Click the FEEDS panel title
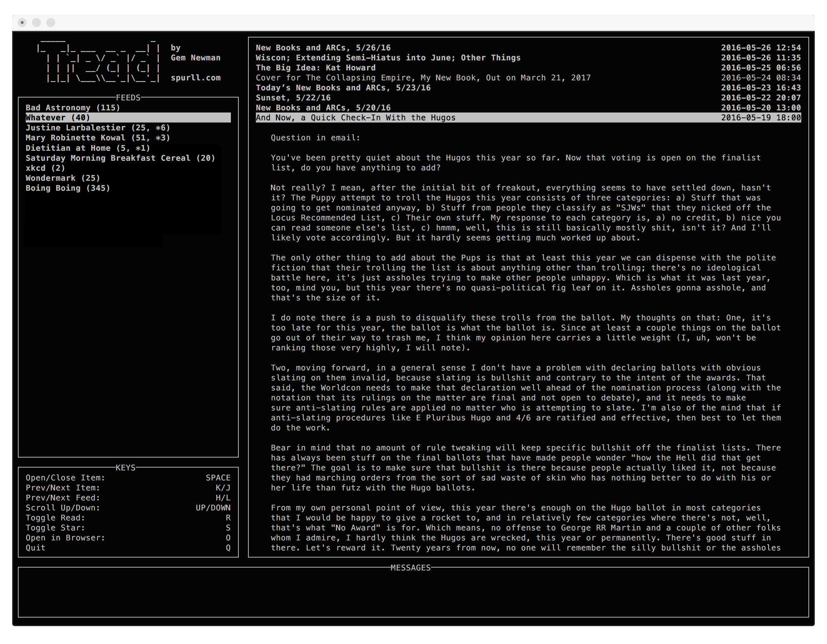This screenshot has height=644, width=827. coord(128,98)
